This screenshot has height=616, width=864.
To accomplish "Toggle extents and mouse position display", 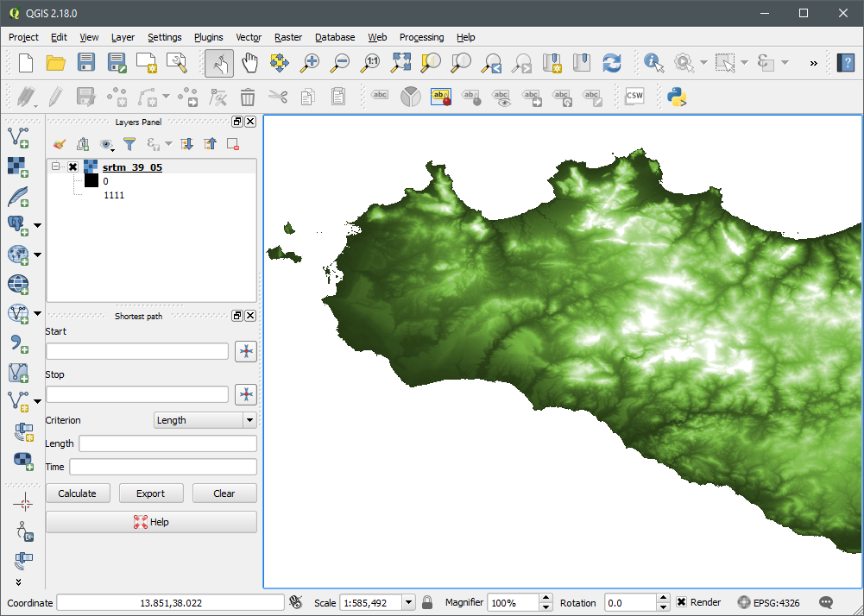I will [296, 602].
